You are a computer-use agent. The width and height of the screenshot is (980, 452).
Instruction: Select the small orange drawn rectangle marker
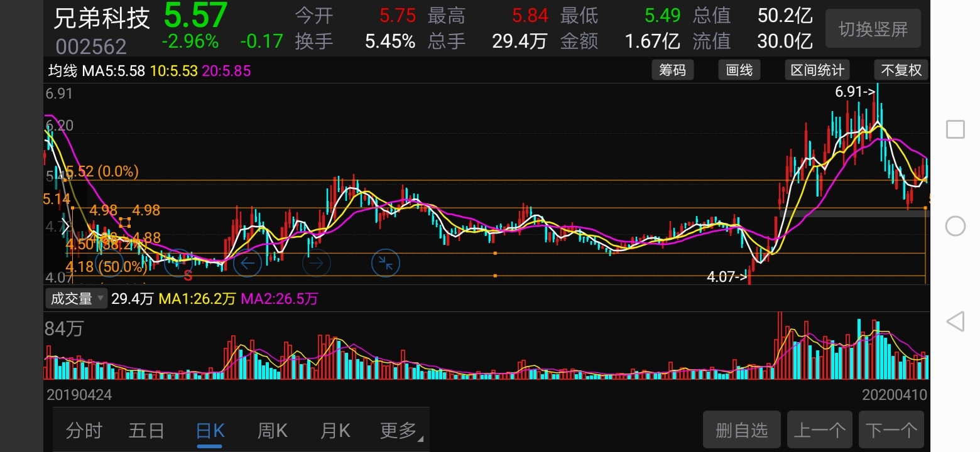coord(124,222)
